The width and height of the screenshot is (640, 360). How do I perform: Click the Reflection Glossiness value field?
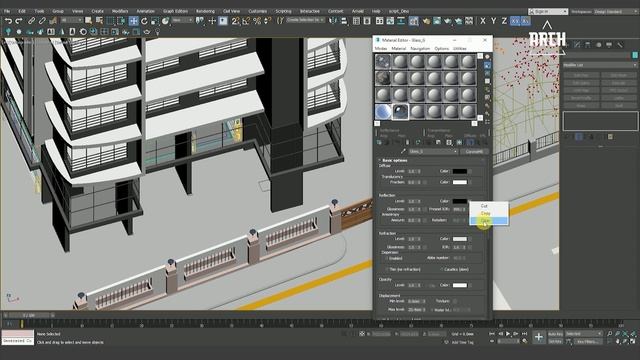[413, 209]
